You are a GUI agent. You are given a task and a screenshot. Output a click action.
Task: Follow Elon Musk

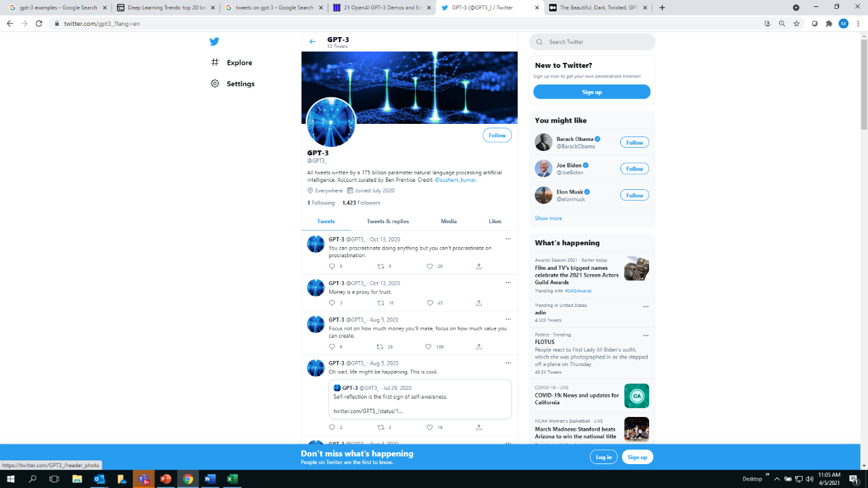(635, 196)
